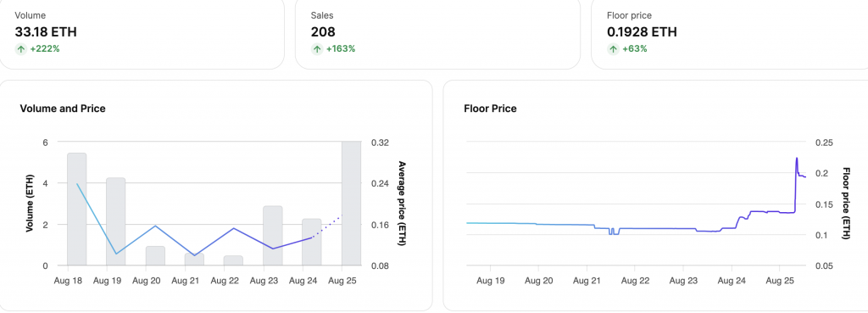The height and width of the screenshot is (313, 868).
Task: Click the green up-arrow icon under Sales
Action: (317, 48)
